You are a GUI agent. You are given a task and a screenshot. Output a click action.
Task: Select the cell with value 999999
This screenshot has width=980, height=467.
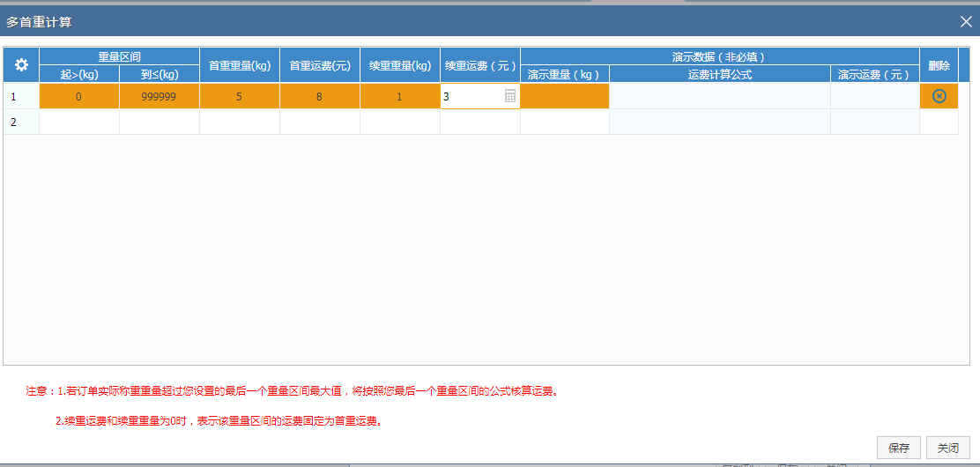tap(160, 96)
